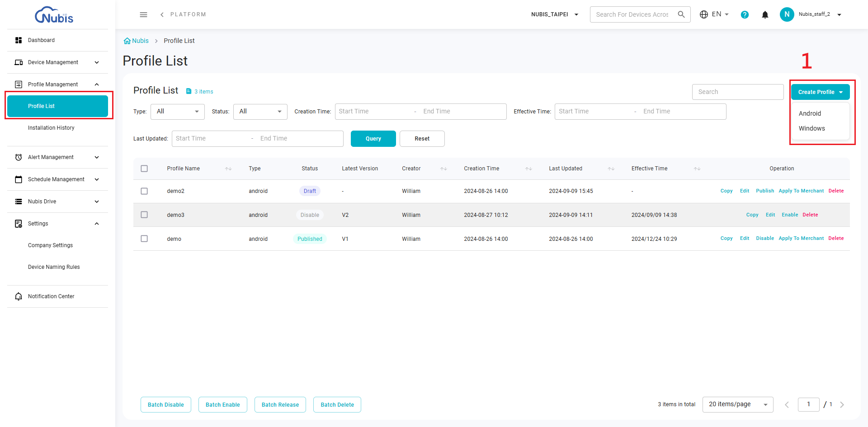Click the Nubis Drive storage icon
This screenshot has width=868, height=427.
19,202
